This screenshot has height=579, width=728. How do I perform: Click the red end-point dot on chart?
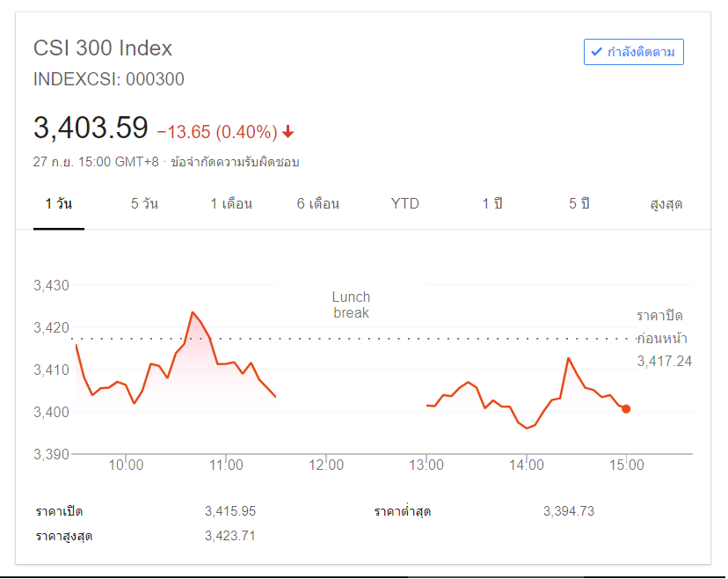click(626, 408)
